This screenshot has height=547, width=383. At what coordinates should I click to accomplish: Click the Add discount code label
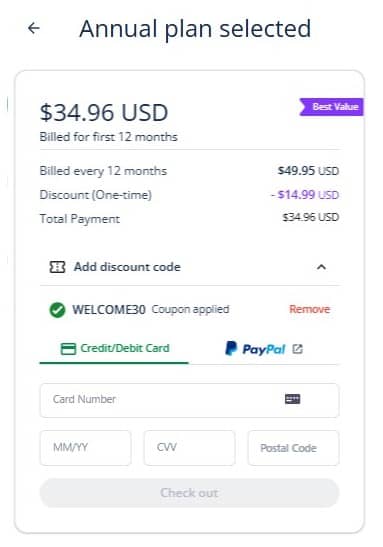click(127, 267)
